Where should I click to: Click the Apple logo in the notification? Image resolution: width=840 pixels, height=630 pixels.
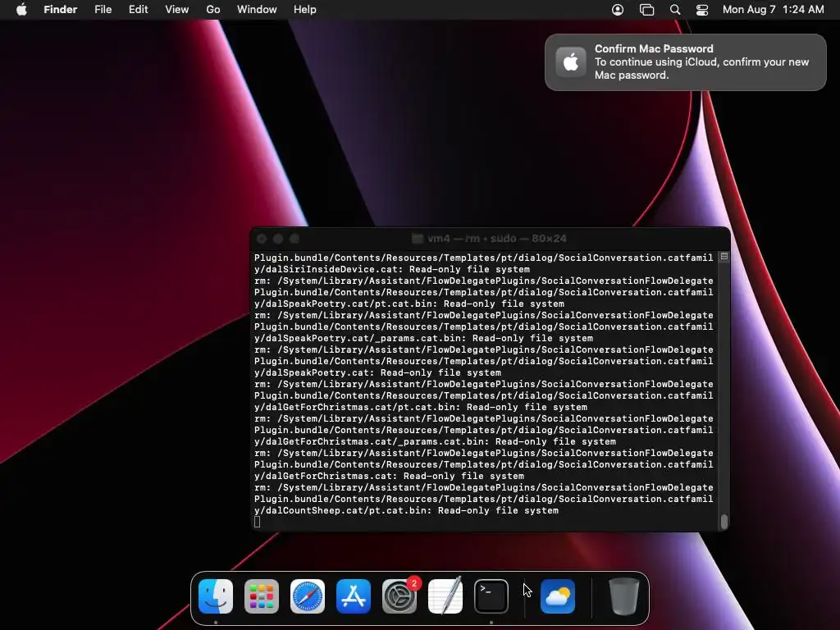coord(571,62)
